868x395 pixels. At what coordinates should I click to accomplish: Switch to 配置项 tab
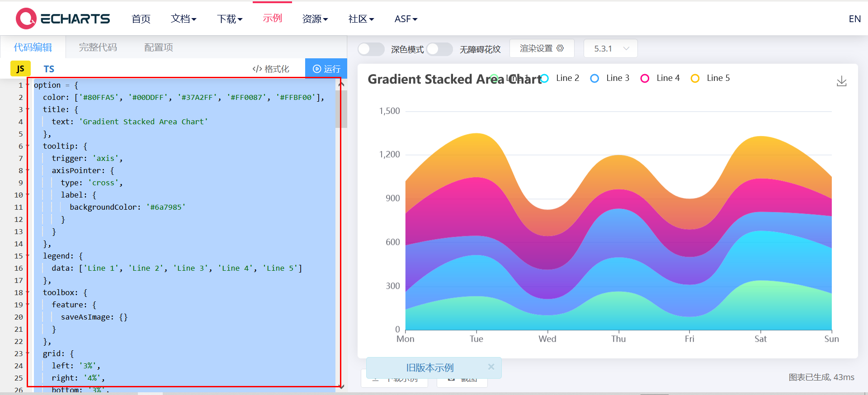coord(159,47)
